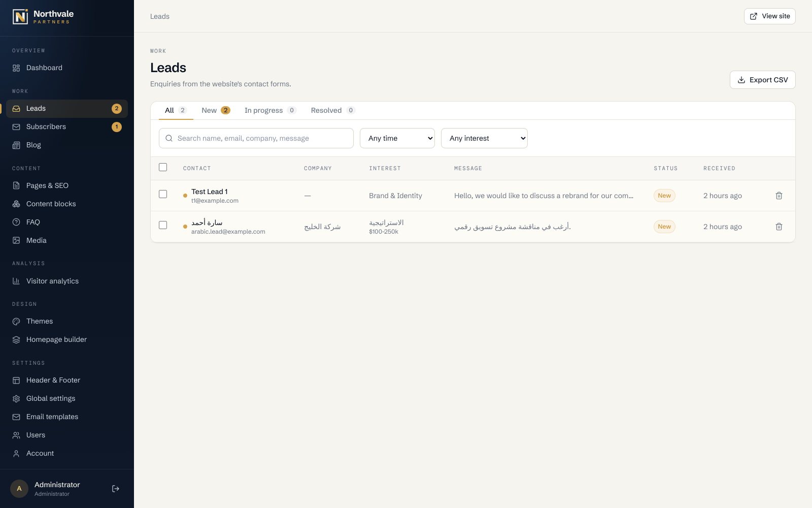Click the Content blocks icon

coord(16,204)
